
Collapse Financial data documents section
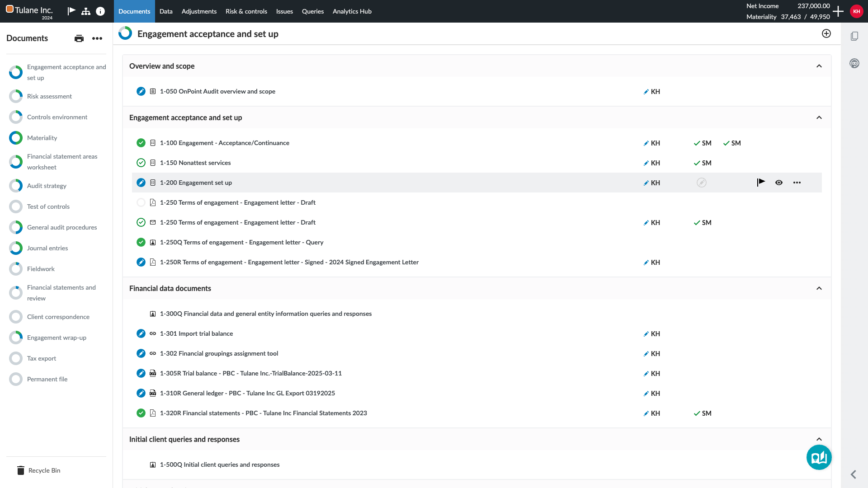tap(819, 288)
